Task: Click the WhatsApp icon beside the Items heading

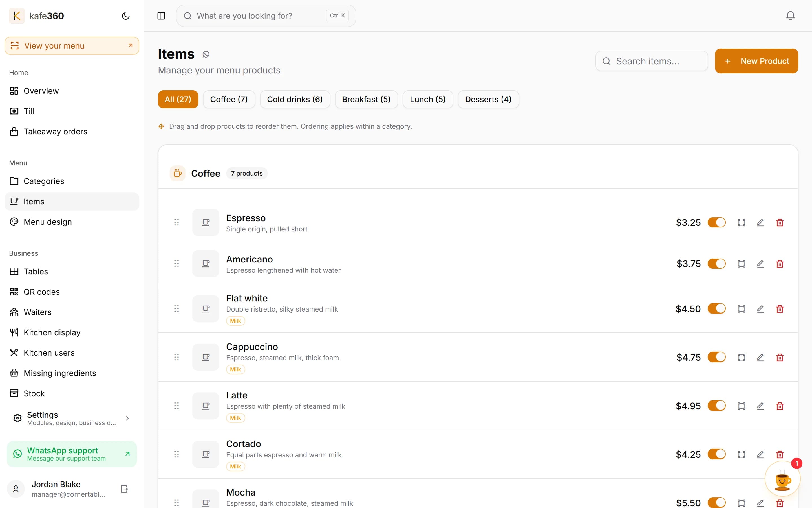Action: click(x=206, y=54)
